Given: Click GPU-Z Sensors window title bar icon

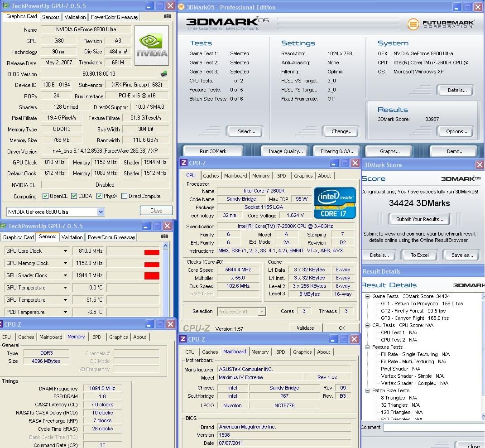Looking at the screenshot, I should [3, 226].
